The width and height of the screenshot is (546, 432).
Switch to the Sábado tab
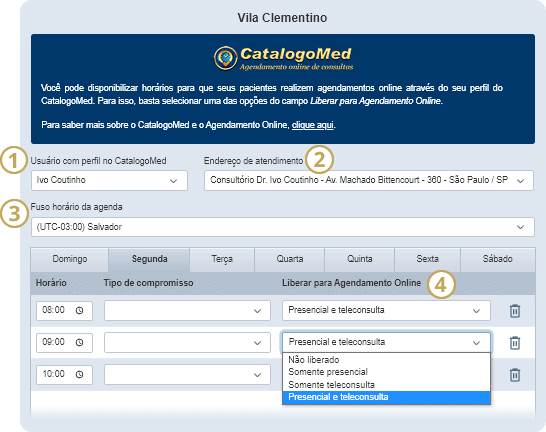[498, 259]
